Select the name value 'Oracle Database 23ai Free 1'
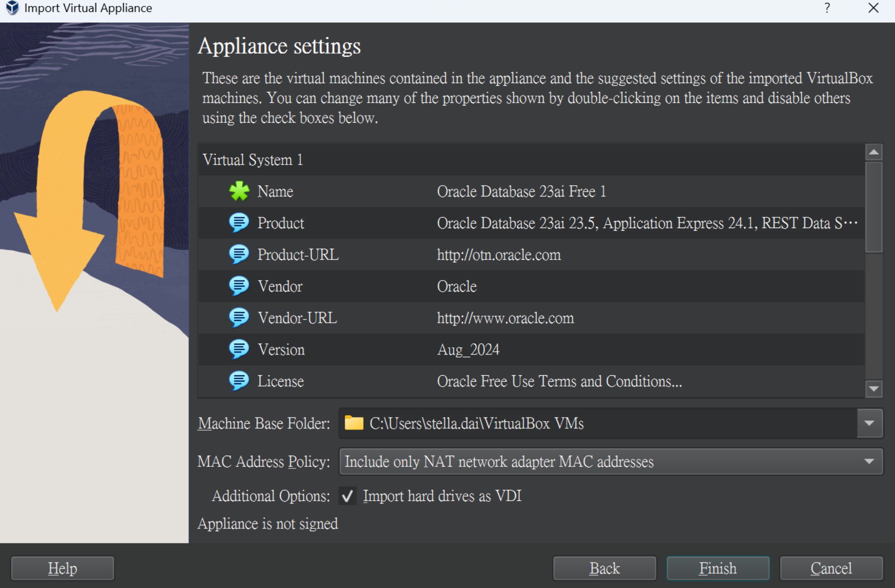This screenshot has width=895, height=588. (521, 191)
